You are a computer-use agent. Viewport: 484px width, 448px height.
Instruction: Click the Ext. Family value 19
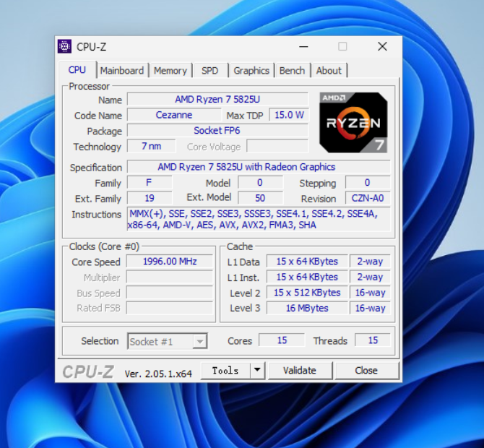150,198
